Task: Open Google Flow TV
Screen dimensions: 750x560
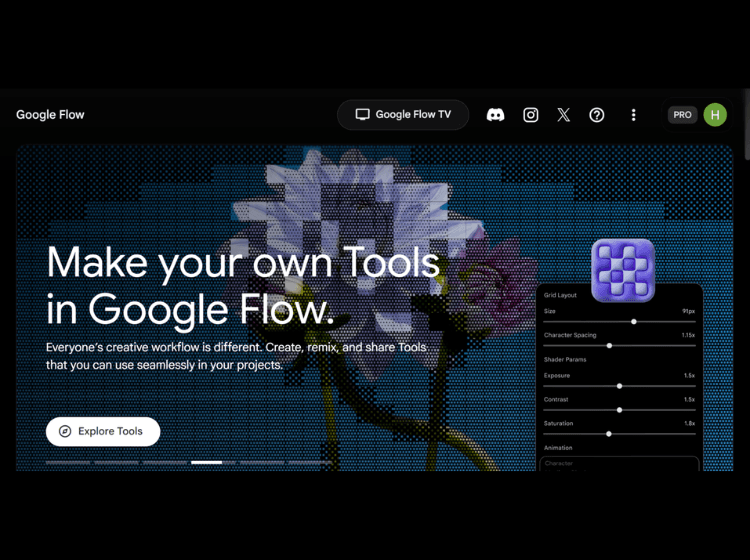Action: point(403,115)
